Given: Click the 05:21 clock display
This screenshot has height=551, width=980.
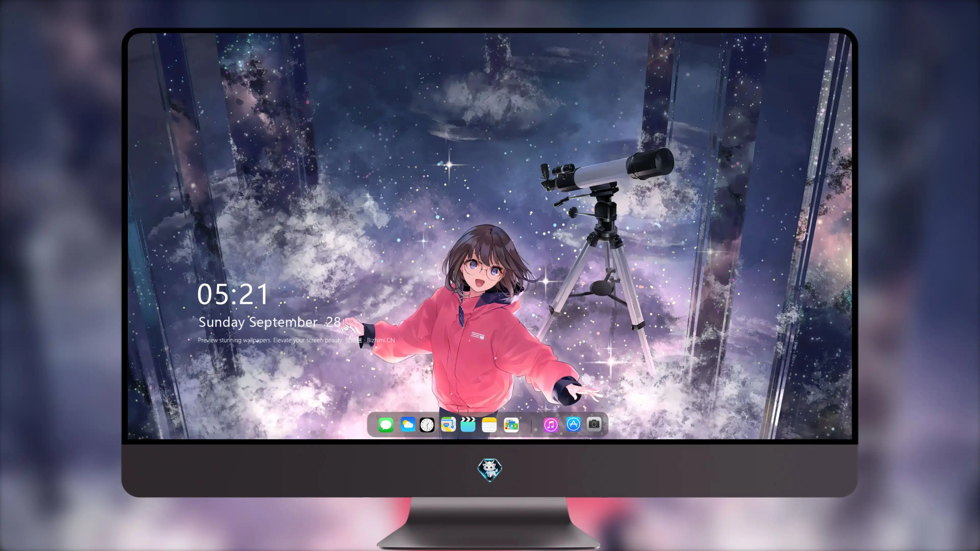Looking at the screenshot, I should [233, 294].
